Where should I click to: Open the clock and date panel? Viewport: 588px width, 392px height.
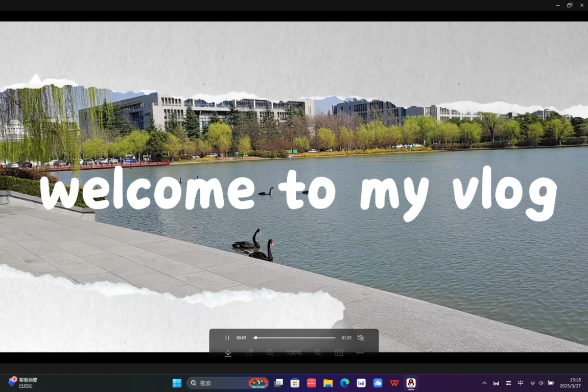click(570, 383)
